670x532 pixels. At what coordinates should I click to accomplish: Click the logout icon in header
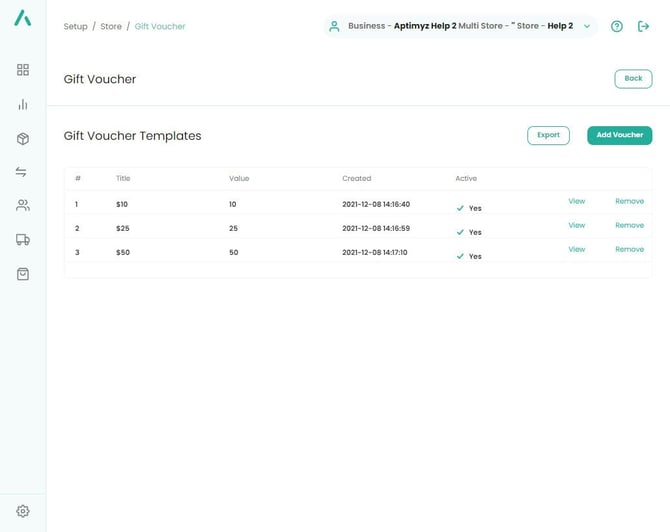point(644,26)
